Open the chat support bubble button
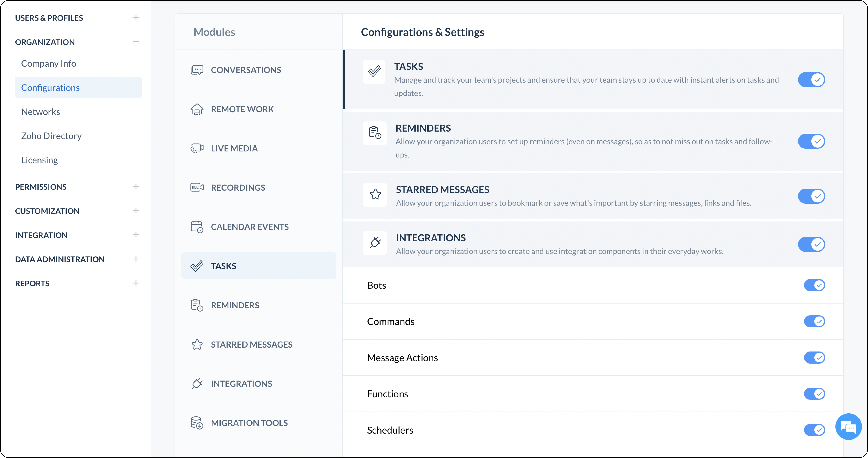Screen dimensions: 868x458 pos(848,427)
